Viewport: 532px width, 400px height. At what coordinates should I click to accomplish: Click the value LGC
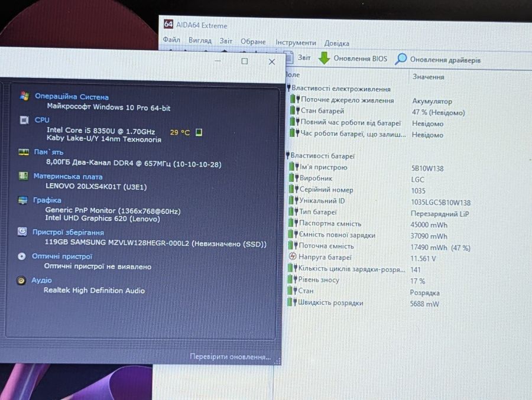pos(418,180)
